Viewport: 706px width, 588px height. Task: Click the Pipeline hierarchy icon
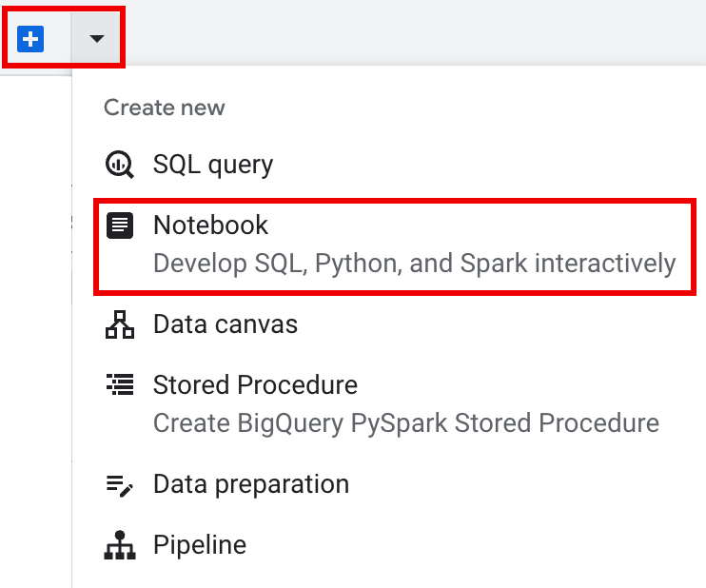click(120, 545)
